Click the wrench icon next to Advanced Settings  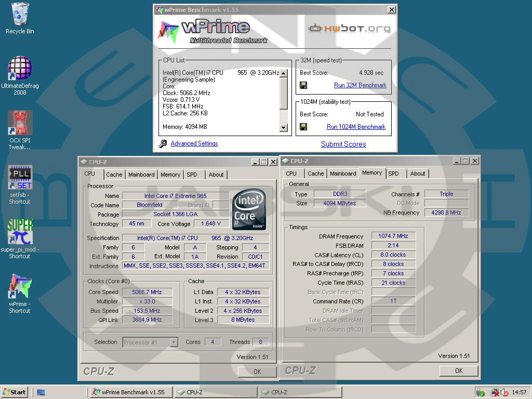point(163,143)
